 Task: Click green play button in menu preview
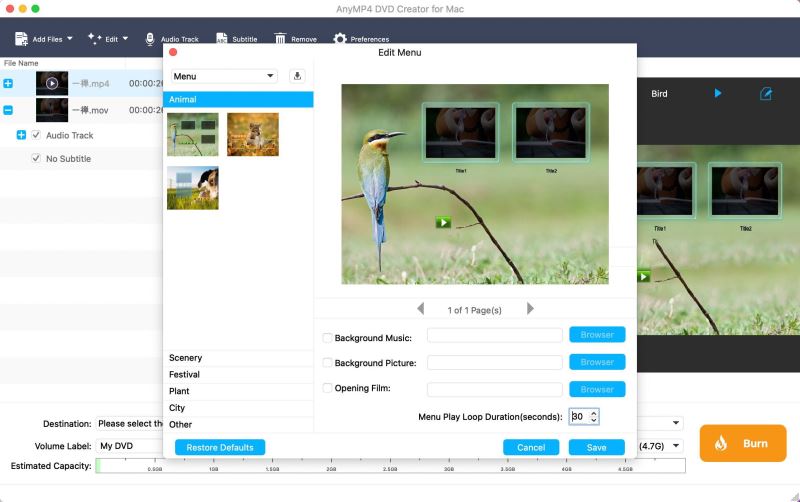point(443,222)
